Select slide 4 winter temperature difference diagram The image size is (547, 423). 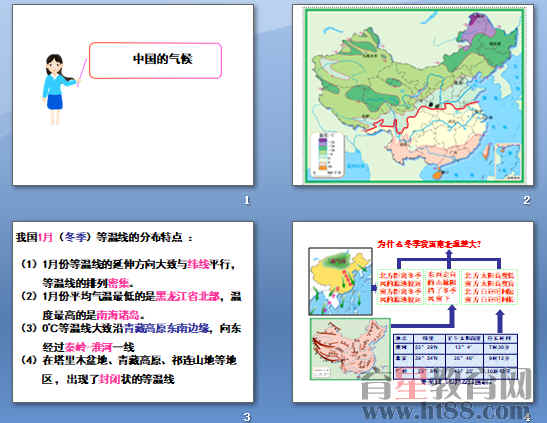[x=413, y=312]
